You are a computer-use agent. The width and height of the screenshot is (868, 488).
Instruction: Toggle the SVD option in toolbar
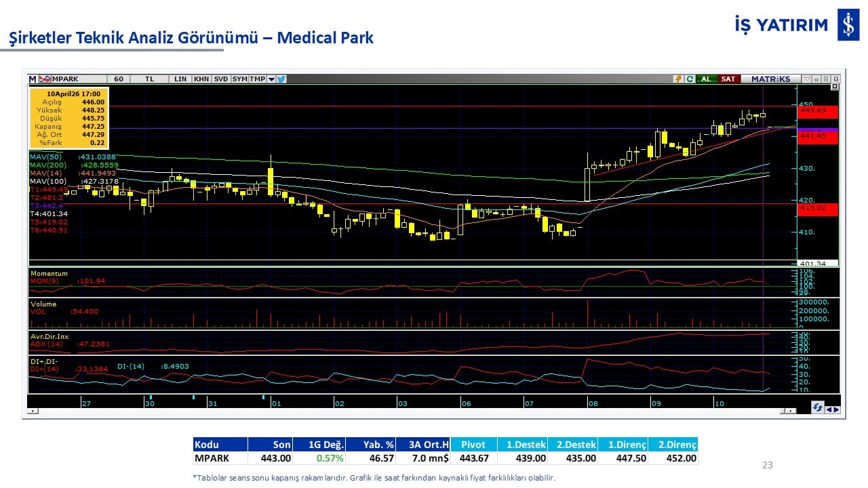221,79
